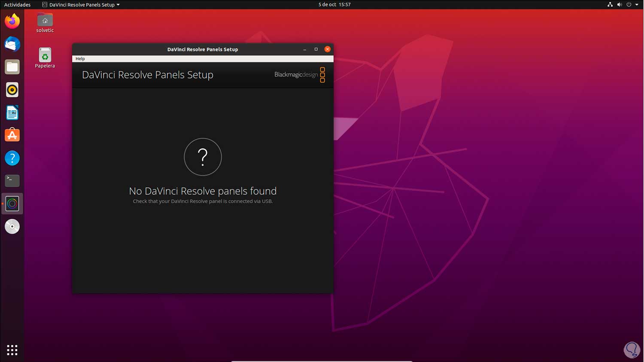Viewport: 644px width, 362px height.
Task: Click Actividades in the top bar
Action: (17, 5)
